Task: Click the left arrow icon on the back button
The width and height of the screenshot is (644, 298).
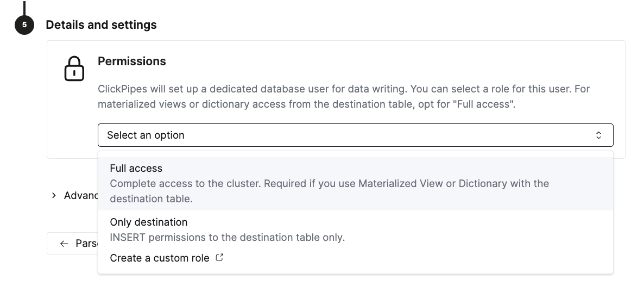Action: pos(64,244)
